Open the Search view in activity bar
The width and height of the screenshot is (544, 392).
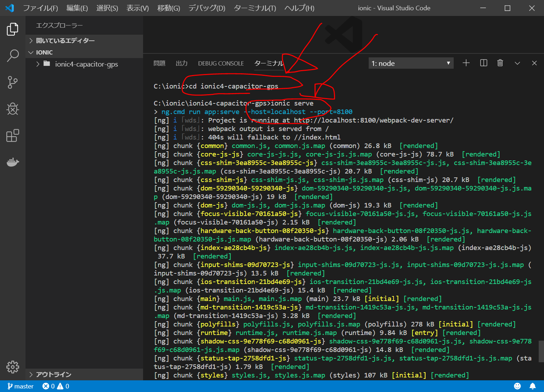point(13,56)
